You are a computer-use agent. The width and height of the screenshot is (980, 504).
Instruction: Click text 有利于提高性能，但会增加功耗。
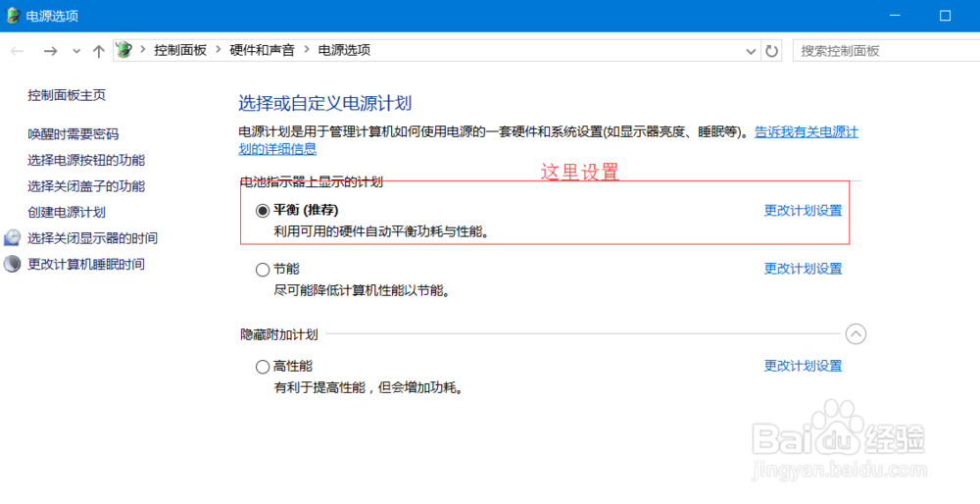(x=371, y=387)
